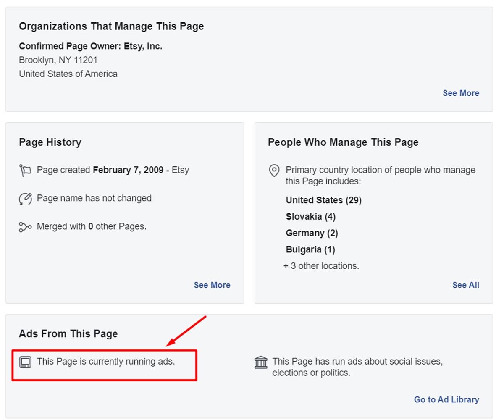Screen dimensions: 504x420
Task: Click the flag icon beside Page created
Action: tap(25, 171)
